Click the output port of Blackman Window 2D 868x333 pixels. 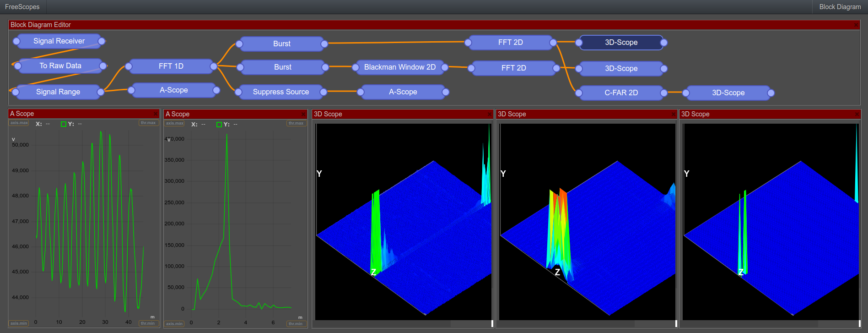pyautogui.click(x=444, y=67)
